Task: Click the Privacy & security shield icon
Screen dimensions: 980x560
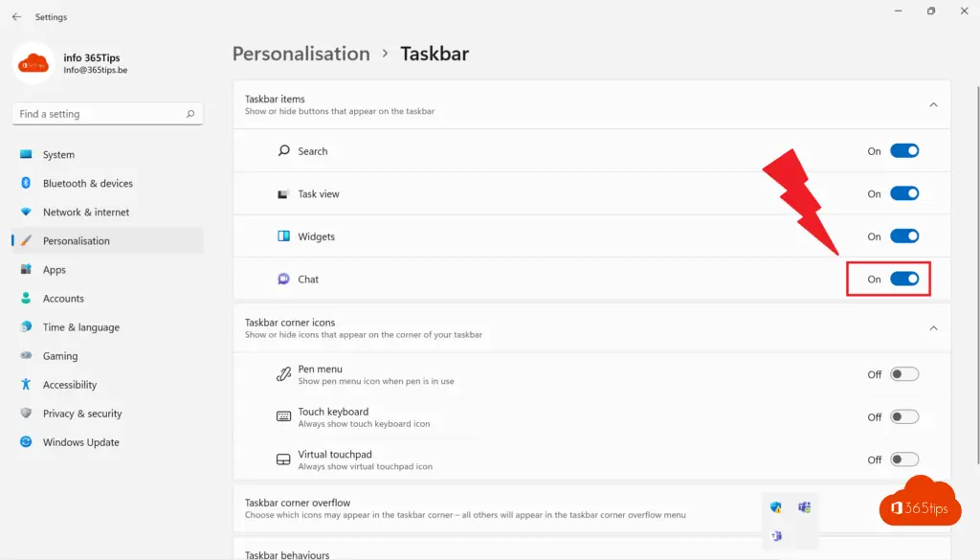Action: click(25, 414)
